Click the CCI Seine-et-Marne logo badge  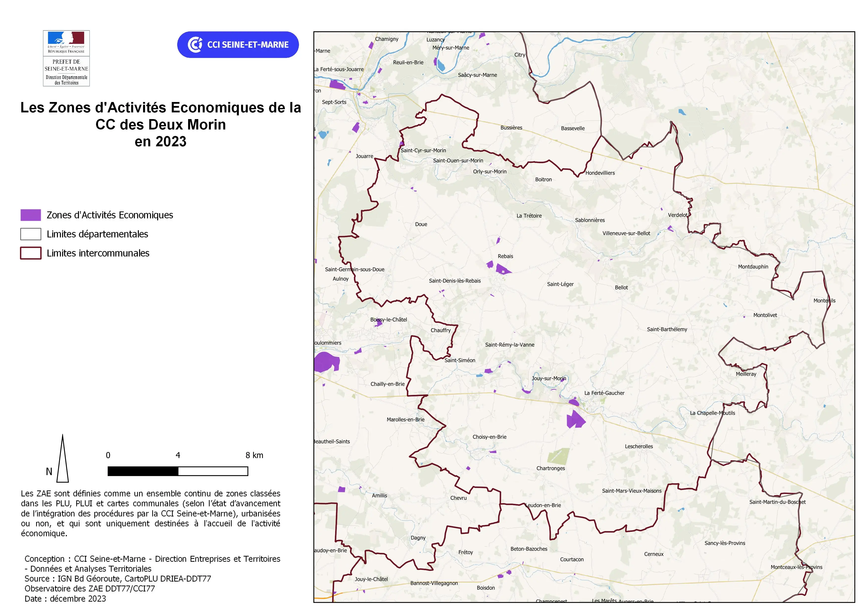(238, 45)
